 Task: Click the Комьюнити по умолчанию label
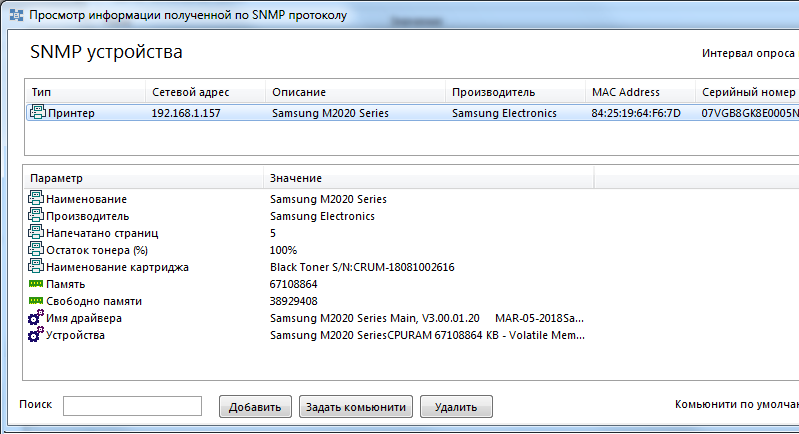[x=737, y=404]
